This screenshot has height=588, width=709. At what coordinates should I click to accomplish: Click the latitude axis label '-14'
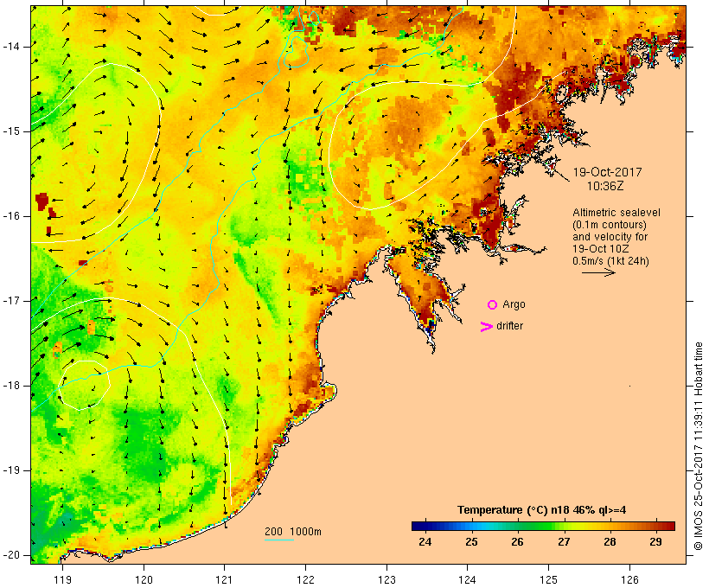tap(10, 47)
